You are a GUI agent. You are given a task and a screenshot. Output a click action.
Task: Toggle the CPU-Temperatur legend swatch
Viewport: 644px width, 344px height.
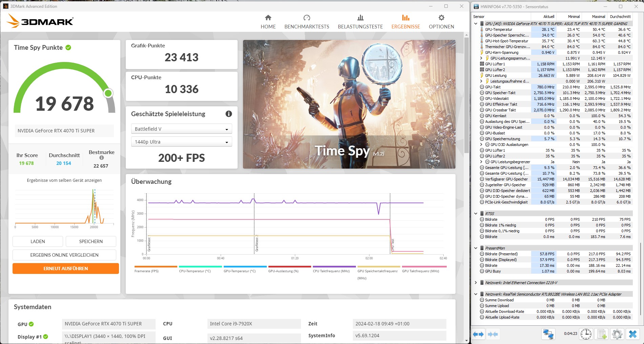click(200, 267)
